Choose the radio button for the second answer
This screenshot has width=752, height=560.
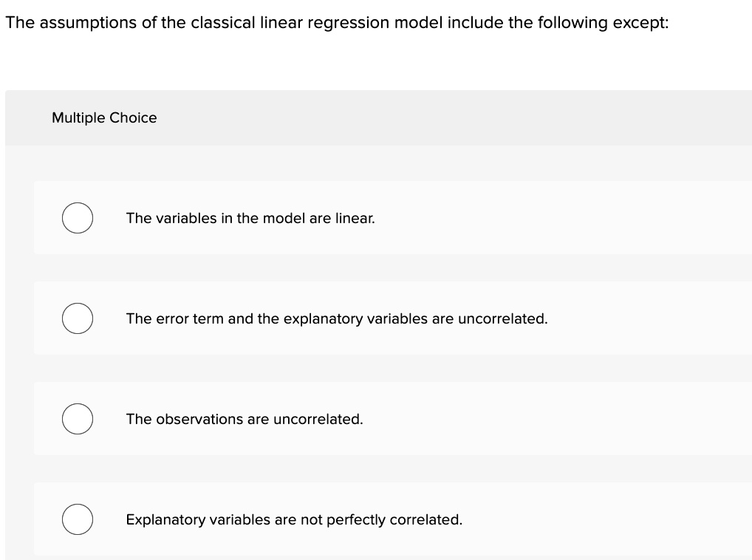pyautogui.click(x=78, y=318)
